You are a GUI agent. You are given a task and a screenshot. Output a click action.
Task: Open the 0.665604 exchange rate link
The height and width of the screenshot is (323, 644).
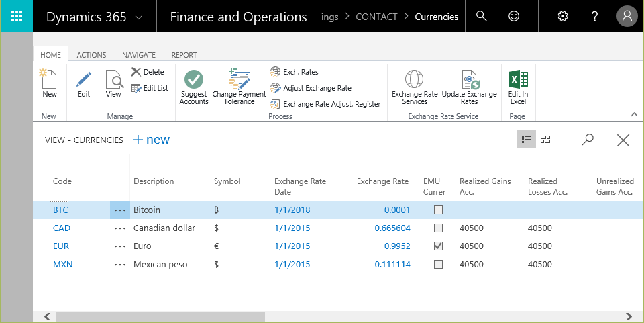tap(392, 228)
